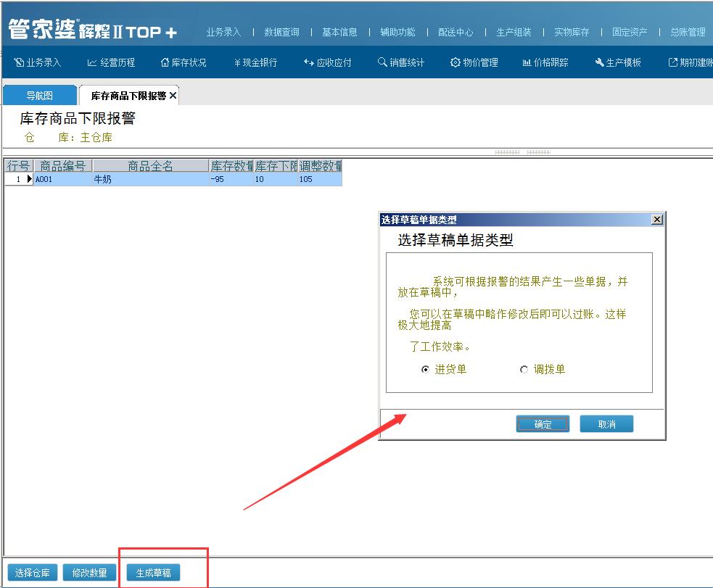Open 销售统计 magnifier shortcut
Image resolution: width=713 pixels, height=588 pixels.
[401, 62]
